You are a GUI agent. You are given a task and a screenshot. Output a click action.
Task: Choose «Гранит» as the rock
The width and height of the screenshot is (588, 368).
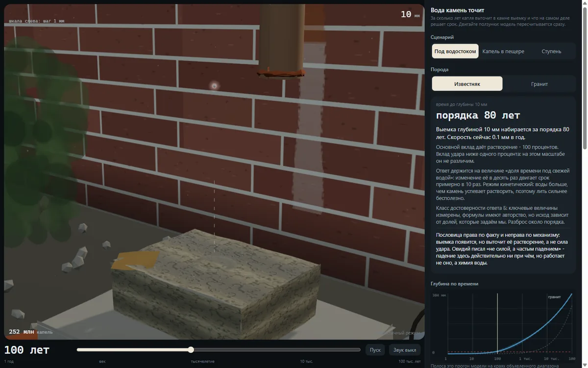tap(539, 84)
